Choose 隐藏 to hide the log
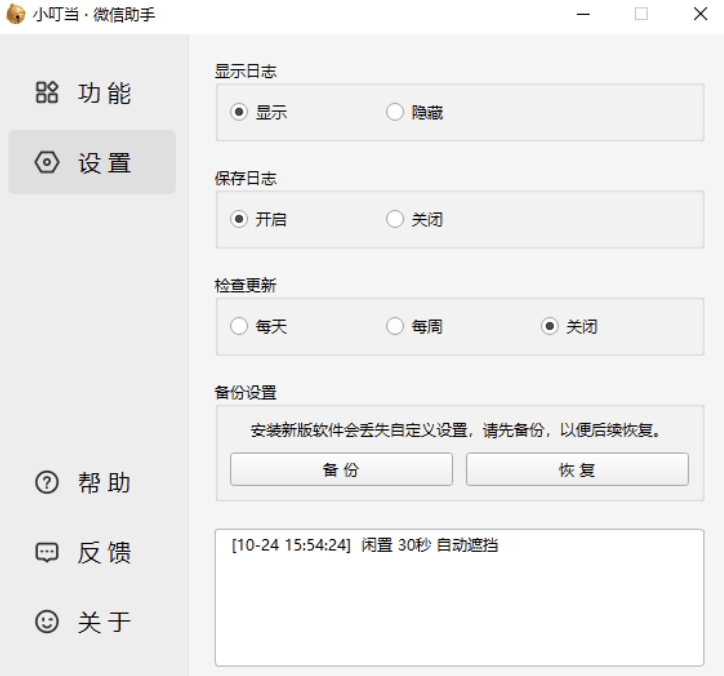 [x=395, y=113]
